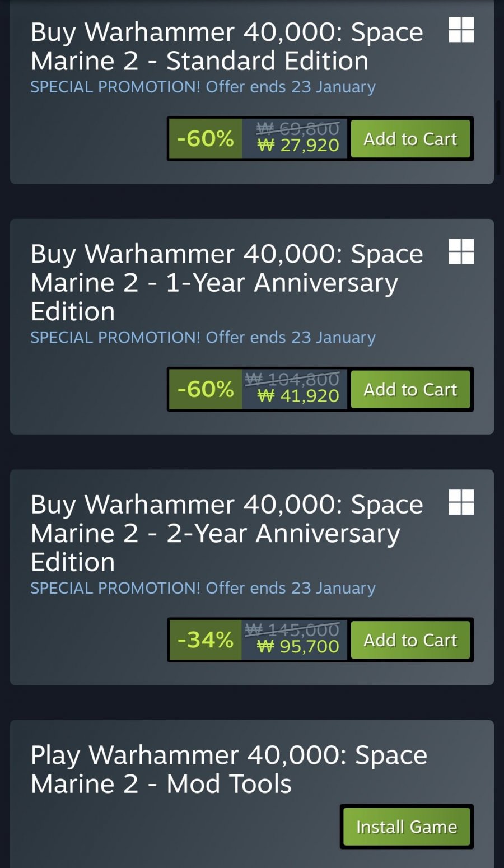Click Windows icon beside 2-Year Anniversary Edition
Screen dimensions: 504x868
[461, 502]
